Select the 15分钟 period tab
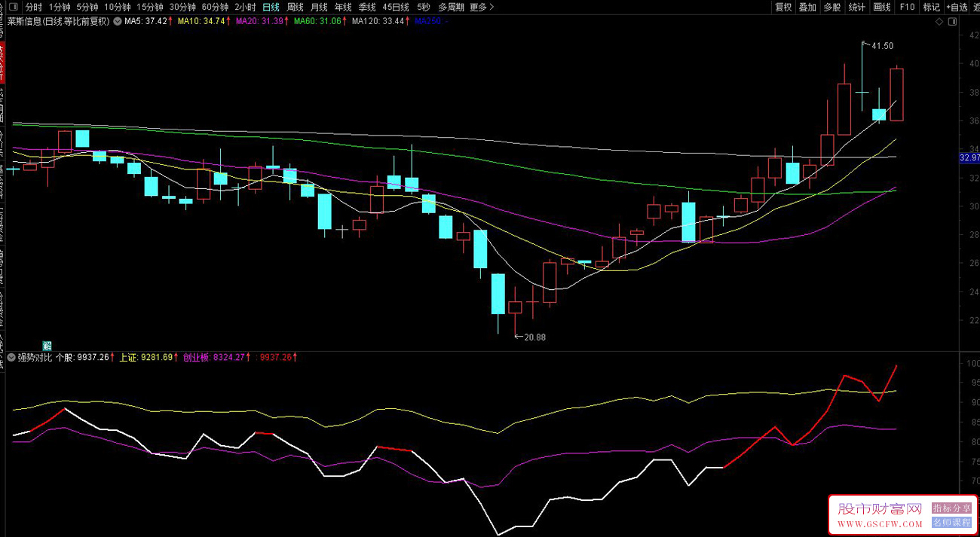The height and width of the screenshot is (537, 980). (x=150, y=7)
